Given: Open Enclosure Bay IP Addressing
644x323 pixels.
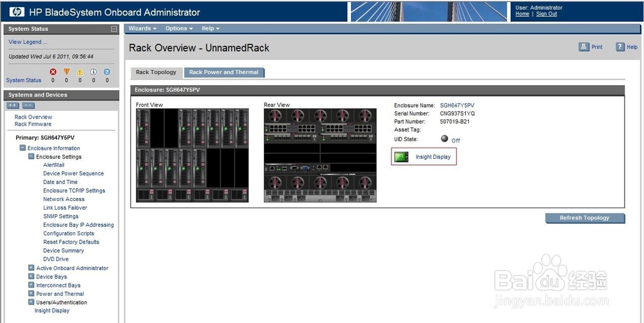Looking at the screenshot, I should click(x=79, y=225).
